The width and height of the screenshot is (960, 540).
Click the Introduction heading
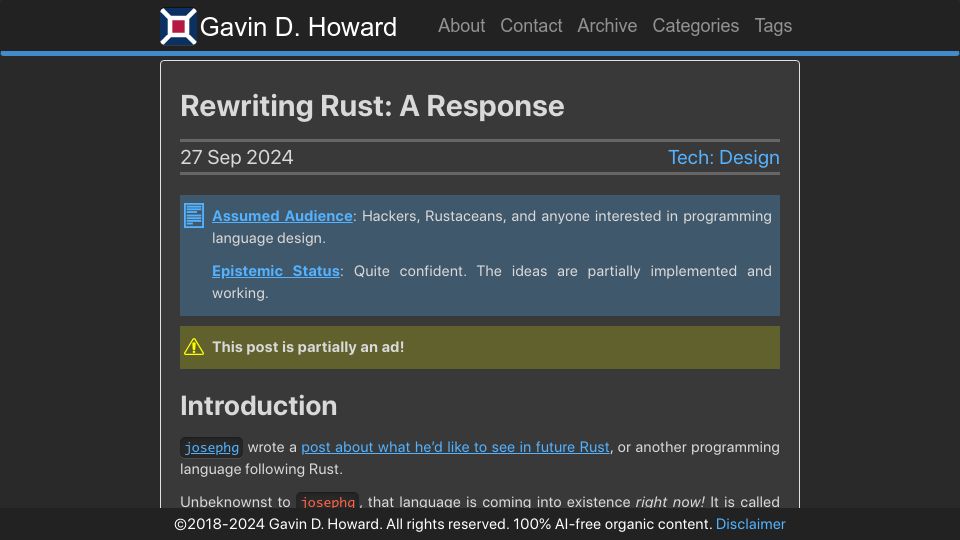258,406
